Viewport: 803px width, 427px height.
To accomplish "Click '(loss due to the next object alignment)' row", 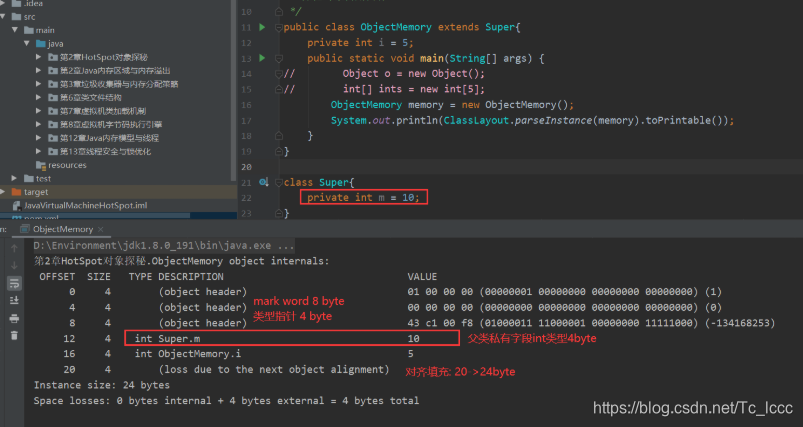I will [x=273, y=370].
